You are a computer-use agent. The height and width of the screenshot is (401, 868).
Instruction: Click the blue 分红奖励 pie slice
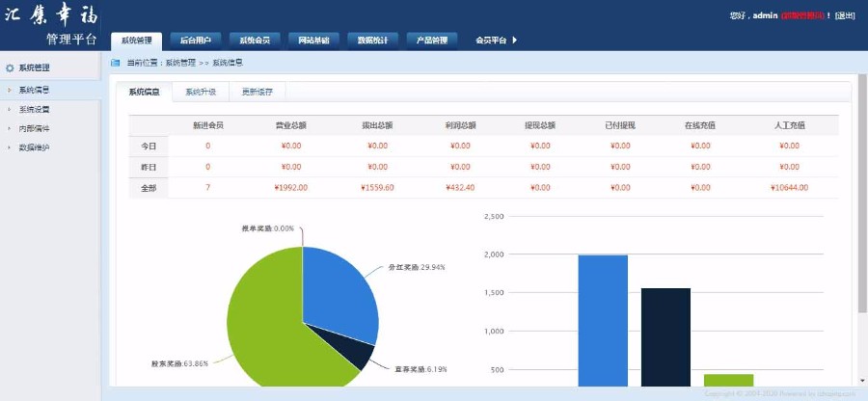[x=338, y=289]
